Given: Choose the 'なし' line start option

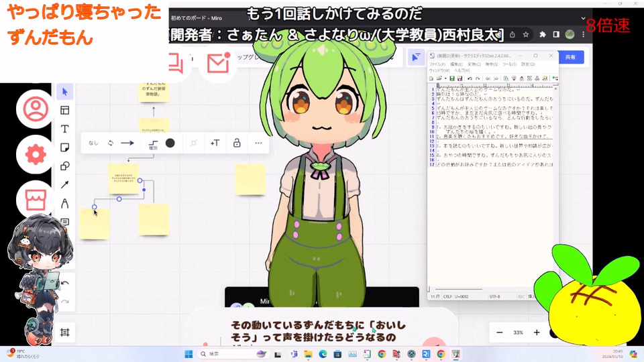Looking at the screenshot, I should click(93, 143).
